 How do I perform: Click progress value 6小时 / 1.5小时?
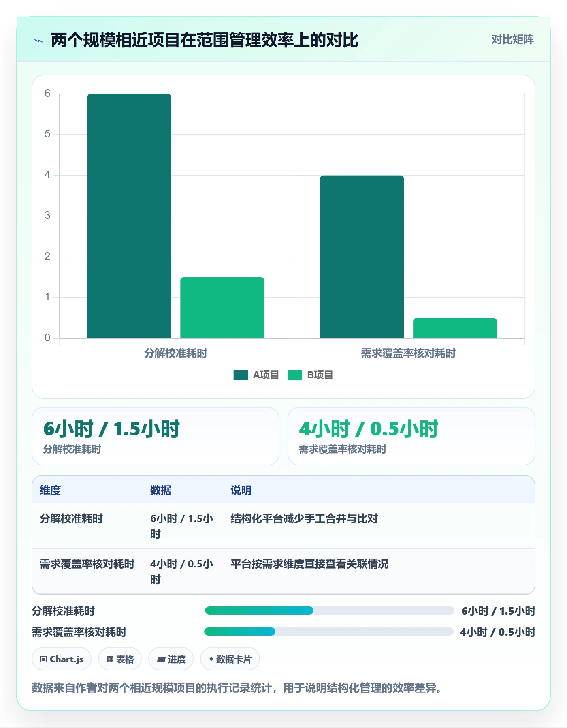[x=499, y=611]
